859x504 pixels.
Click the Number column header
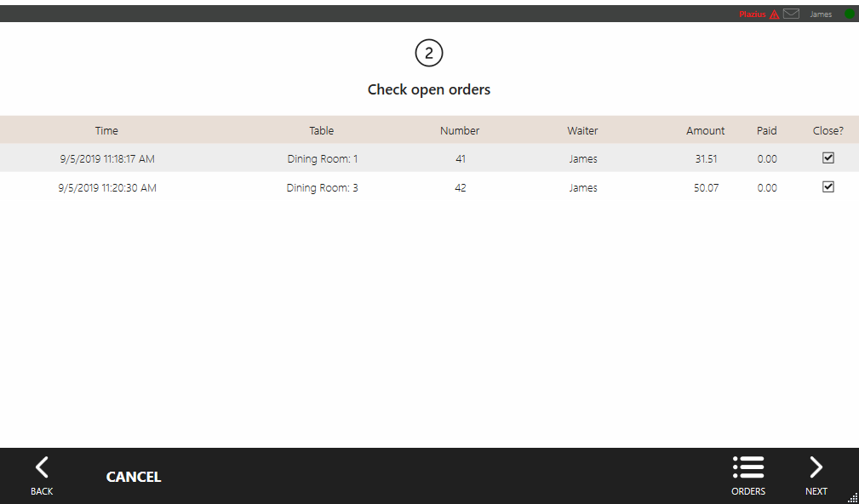[460, 130]
